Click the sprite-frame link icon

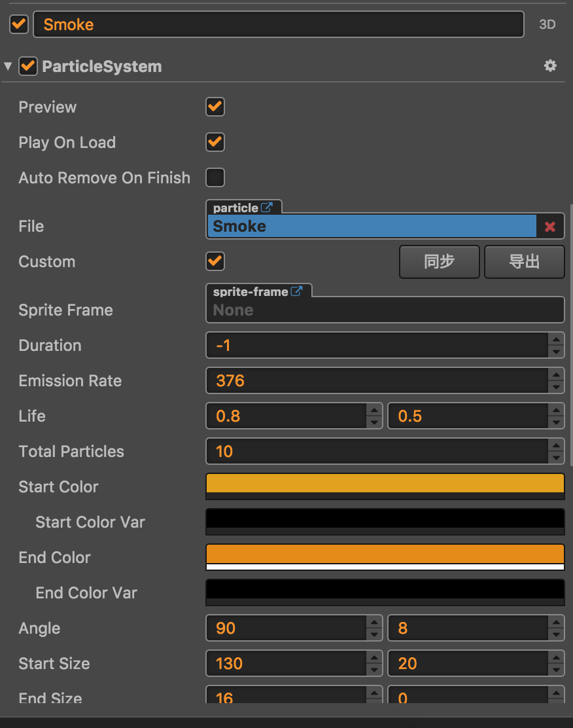click(x=297, y=291)
